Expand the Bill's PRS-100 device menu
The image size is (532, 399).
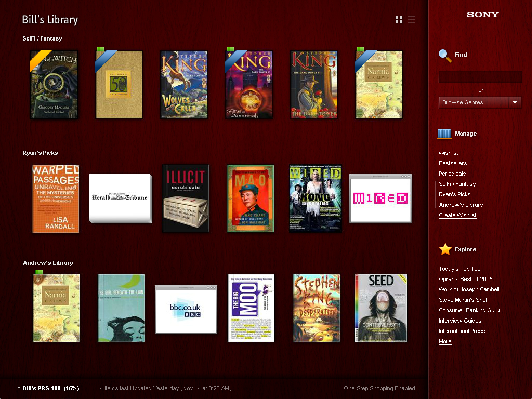(x=19, y=388)
